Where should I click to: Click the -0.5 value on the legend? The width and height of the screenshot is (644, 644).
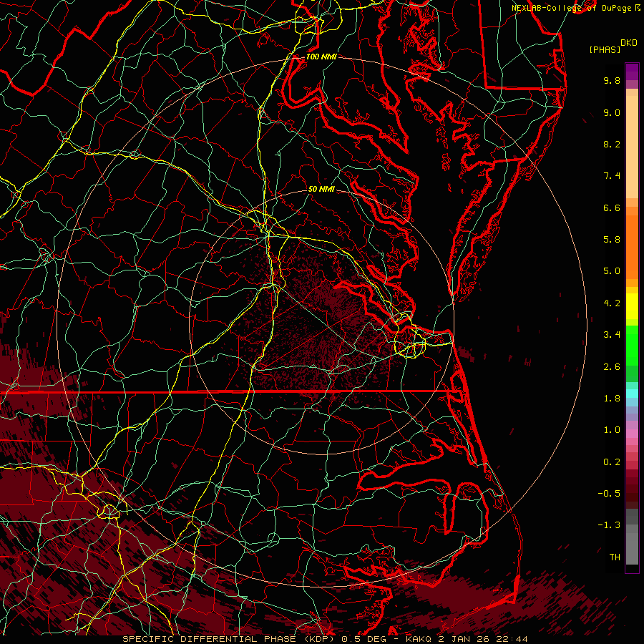[609, 494]
